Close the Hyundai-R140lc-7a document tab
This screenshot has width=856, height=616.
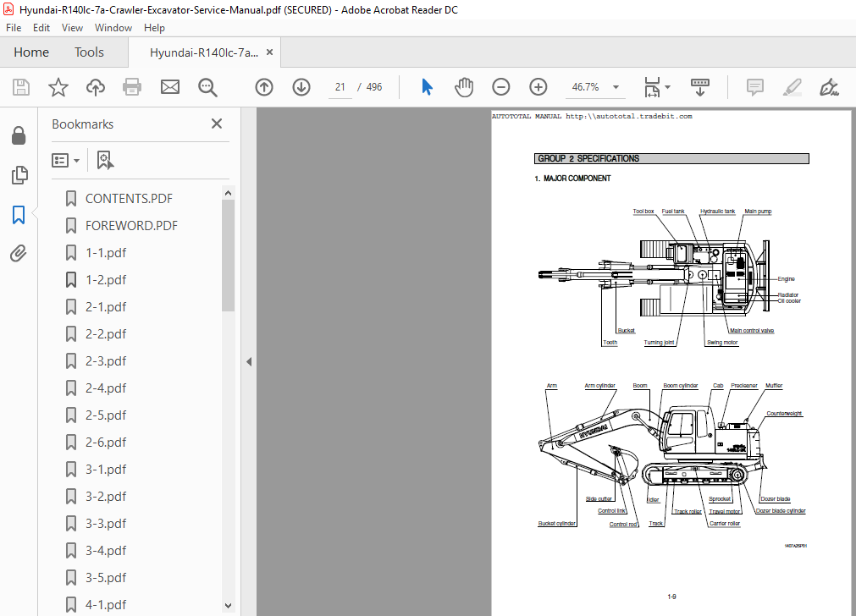(269, 52)
